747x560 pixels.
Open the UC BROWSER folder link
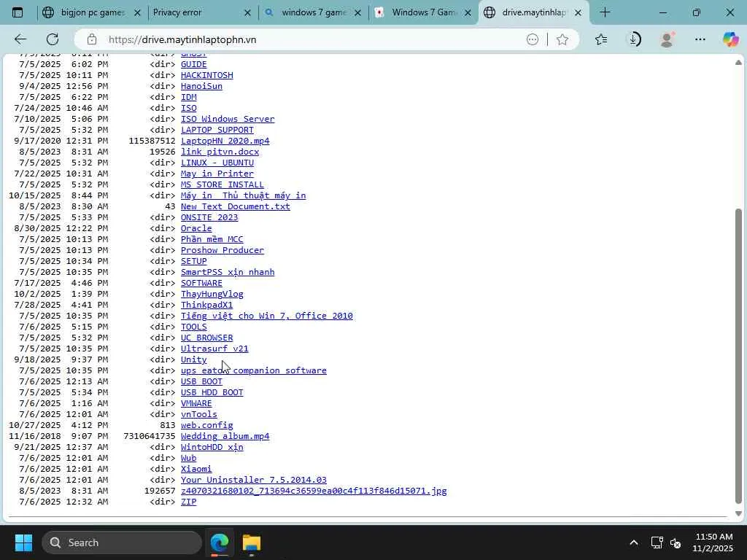[206, 338]
